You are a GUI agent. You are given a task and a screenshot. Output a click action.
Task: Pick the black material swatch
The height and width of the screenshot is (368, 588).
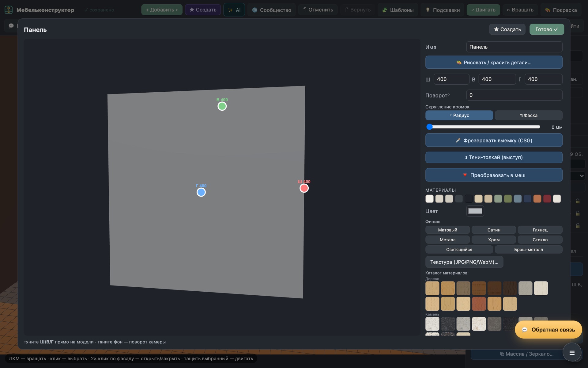(469, 199)
